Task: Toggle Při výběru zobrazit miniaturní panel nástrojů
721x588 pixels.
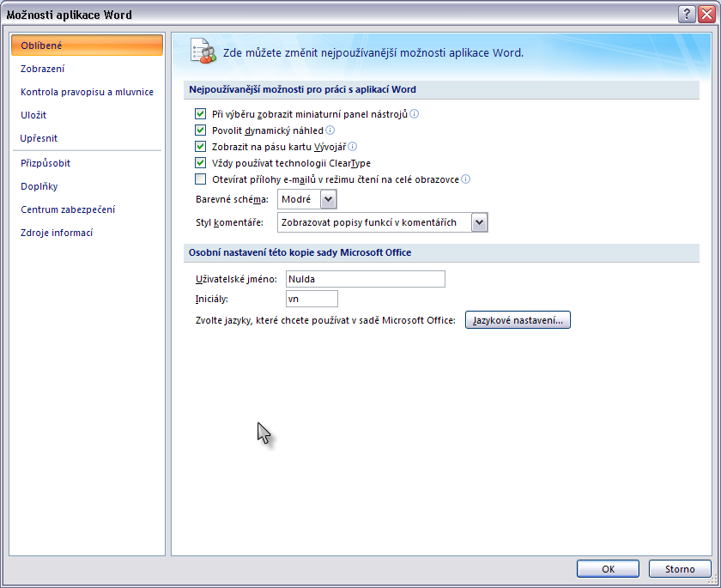Action: (x=200, y=113)
